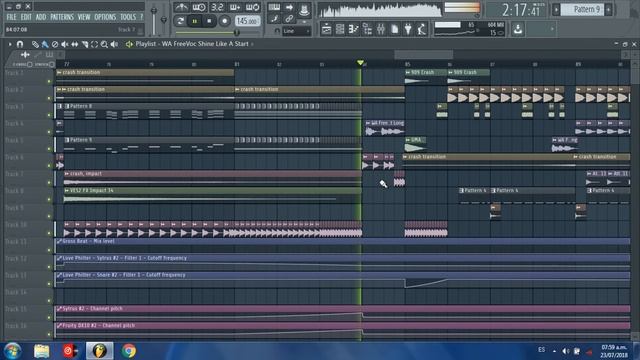Mute Track 1 using its green dot
640x360 pixels.
pos(49,81)
